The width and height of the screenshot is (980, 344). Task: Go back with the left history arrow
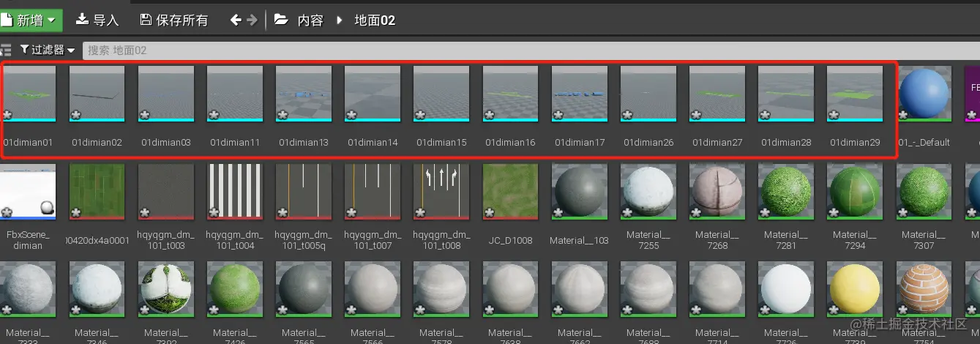[236, 20]
